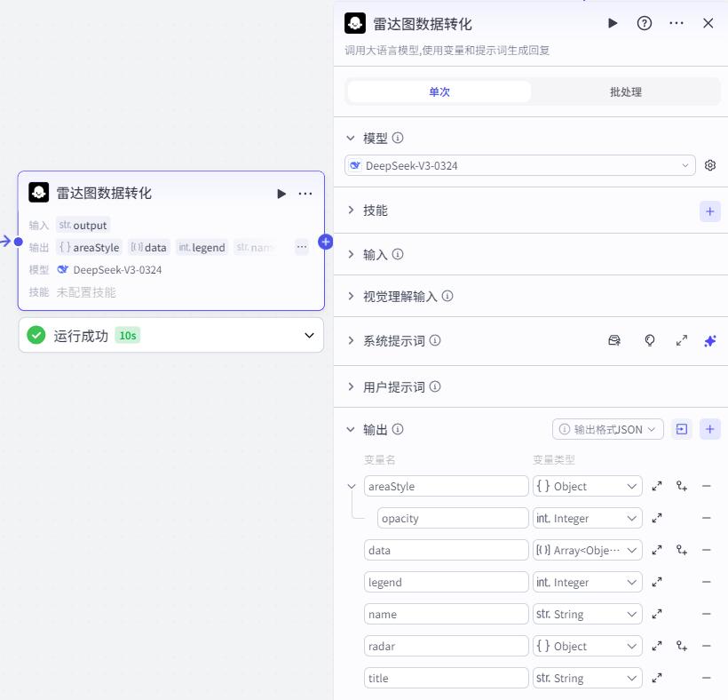Click the lightbulb prompt optimize icon
The image size is (728, 700).
pyautogui.click(x=649, y=340)
